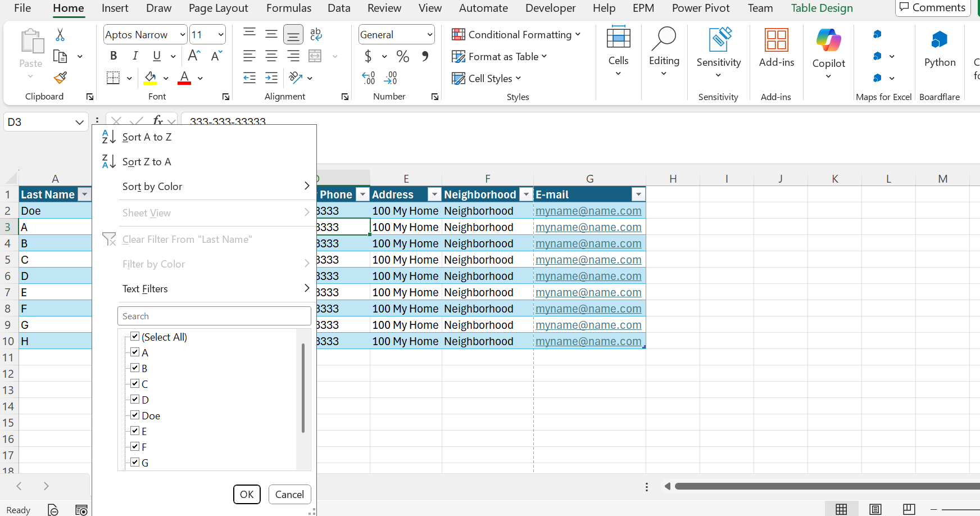Uncheck the Doe filter entry

click(x=135, y=415)
